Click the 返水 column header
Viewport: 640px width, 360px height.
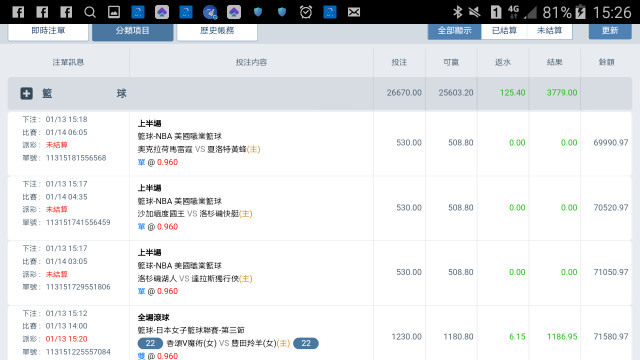point(503,62)
